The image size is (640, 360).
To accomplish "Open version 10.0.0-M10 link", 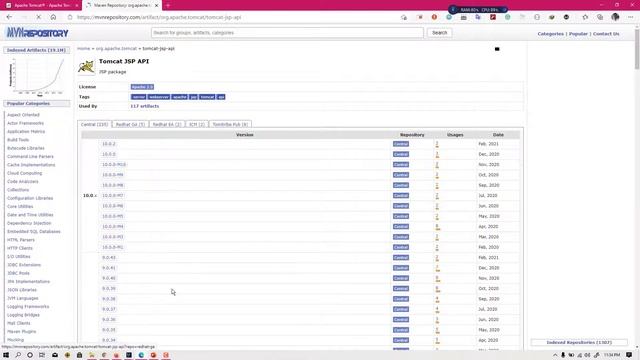I will (114, 164).
